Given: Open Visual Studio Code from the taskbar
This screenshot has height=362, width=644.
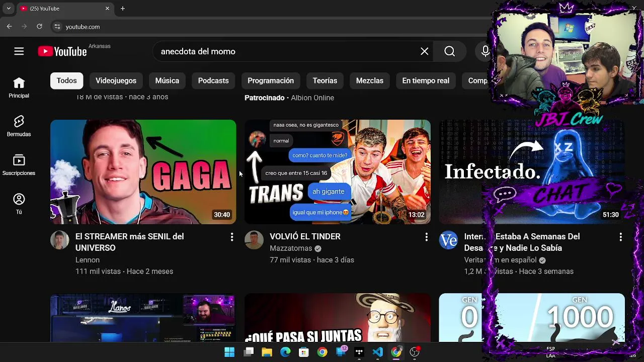Looking at the screenshot, I should 377,352.
